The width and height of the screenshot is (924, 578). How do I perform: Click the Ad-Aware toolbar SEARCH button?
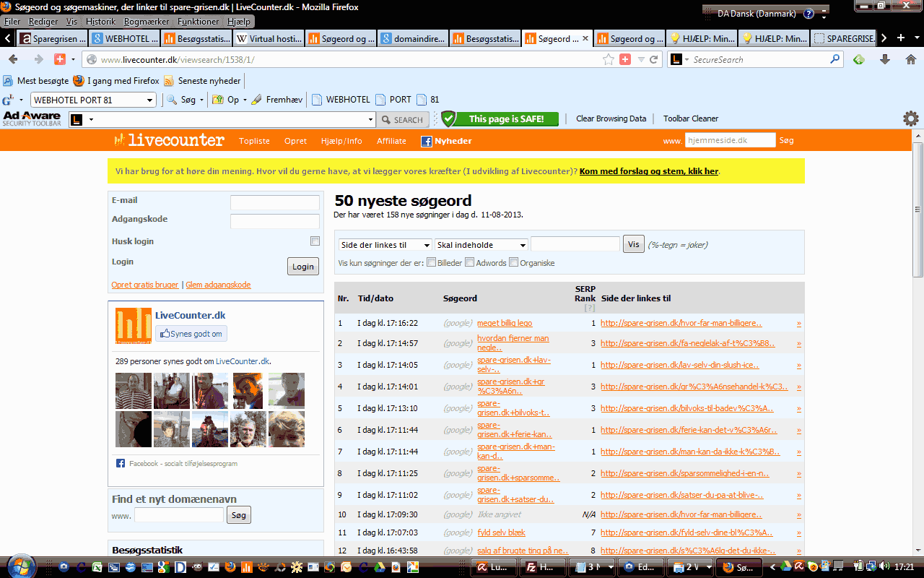(403, 119)
